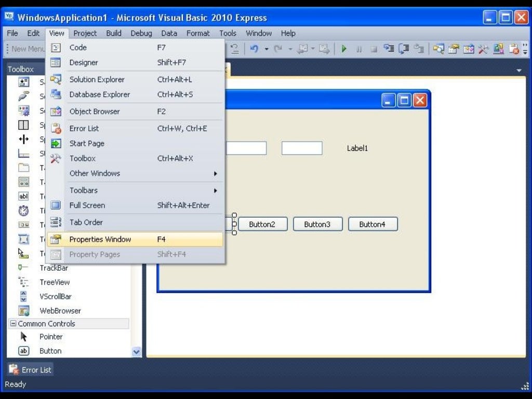532x399 pixels.
Task: Click the TreeView icon in the Toolbox
Action: click(23, 282)
